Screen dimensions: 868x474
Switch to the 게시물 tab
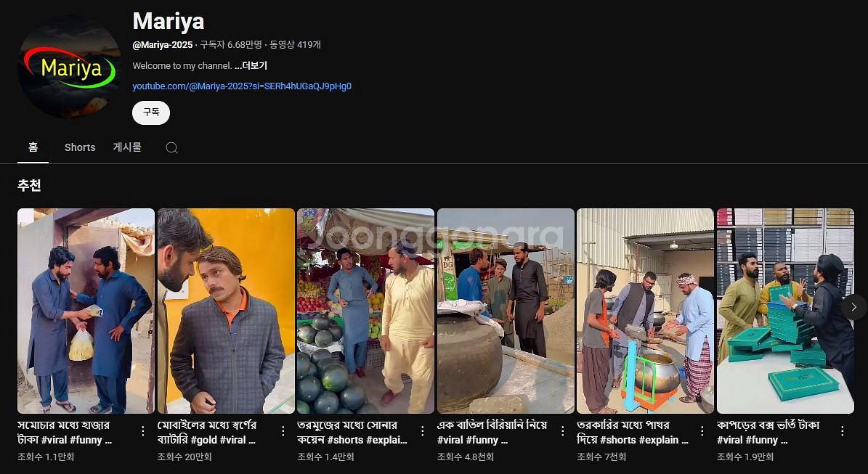127,147
